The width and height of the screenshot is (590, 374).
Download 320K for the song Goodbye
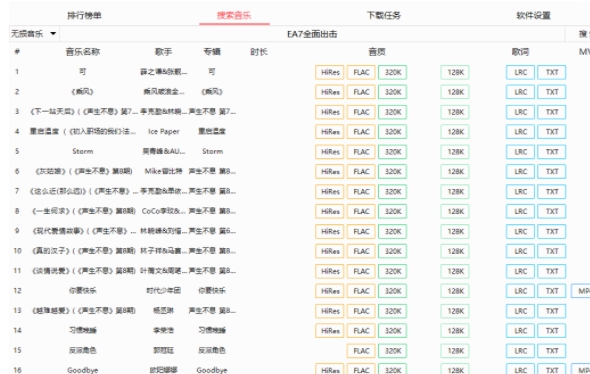click(x=392, y=369)
